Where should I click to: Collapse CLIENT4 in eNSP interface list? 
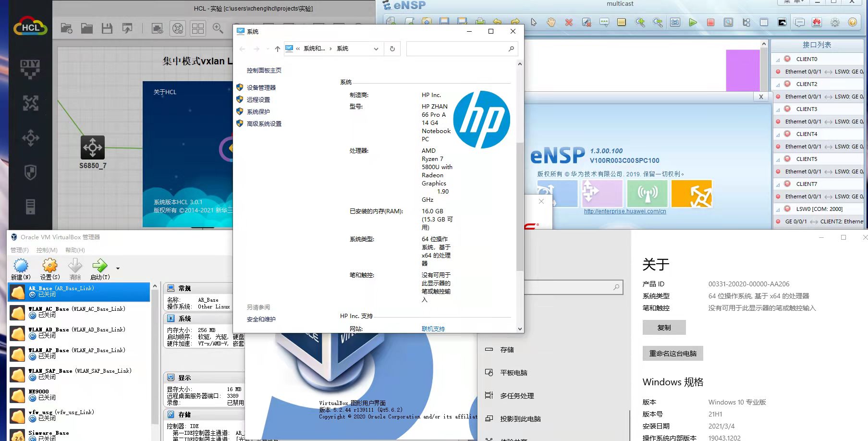tap(778, 135)
